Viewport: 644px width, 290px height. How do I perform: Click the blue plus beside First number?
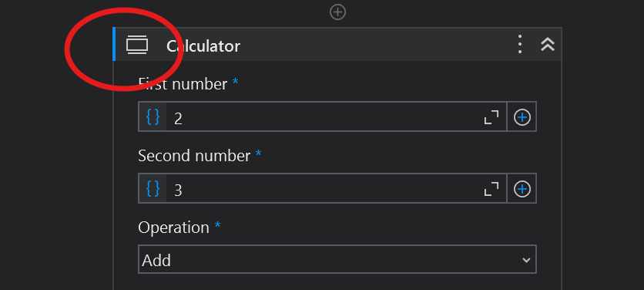522,117
